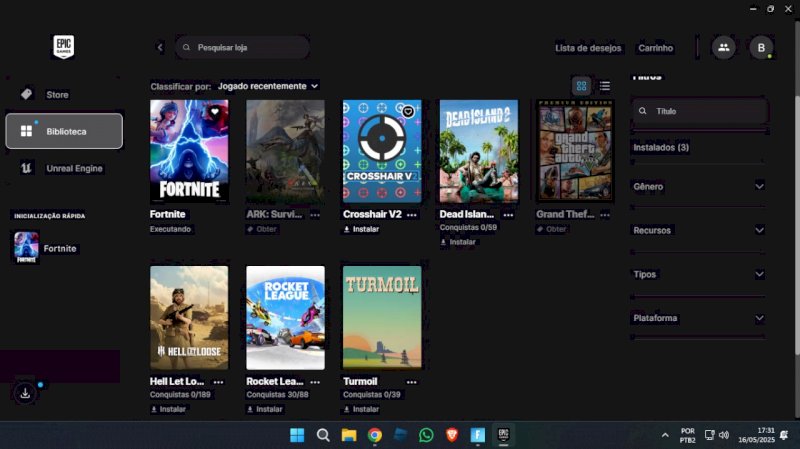Expand the Plataforma filter section
The image size is (800, 449).
[x=699, y=318]
